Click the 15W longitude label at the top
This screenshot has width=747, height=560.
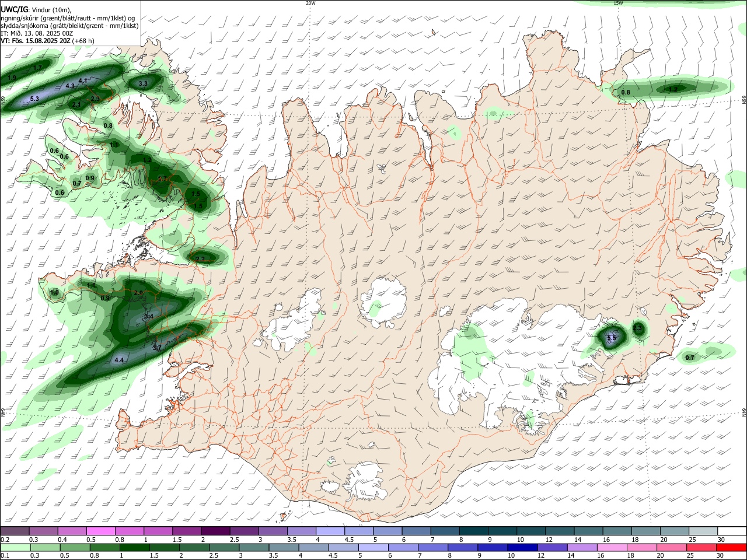[x=618, y=3]
